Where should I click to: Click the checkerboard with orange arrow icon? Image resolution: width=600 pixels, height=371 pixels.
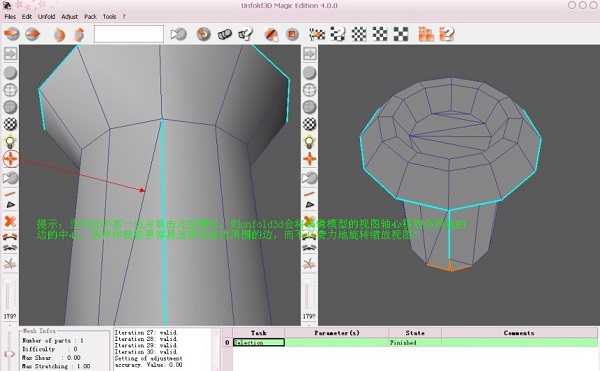point(317,34)
